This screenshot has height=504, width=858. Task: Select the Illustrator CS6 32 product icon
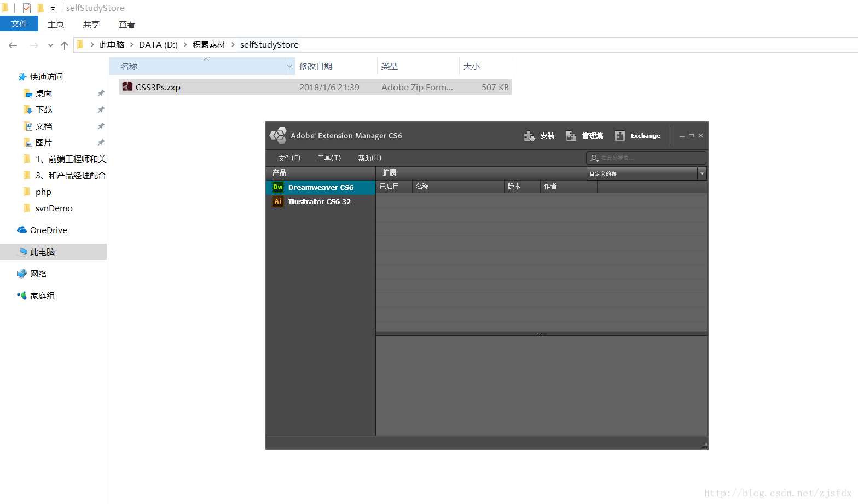click(278, 201)
